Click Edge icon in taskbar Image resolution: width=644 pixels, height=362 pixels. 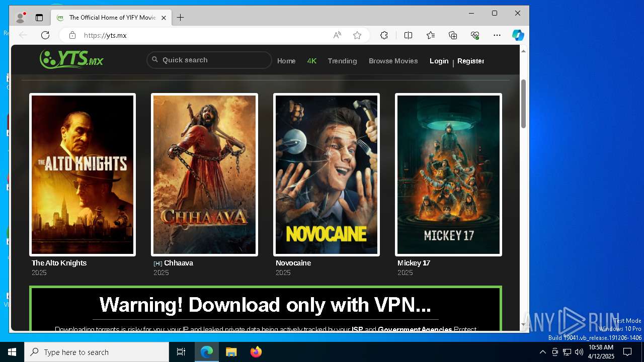tap(207, 352)
